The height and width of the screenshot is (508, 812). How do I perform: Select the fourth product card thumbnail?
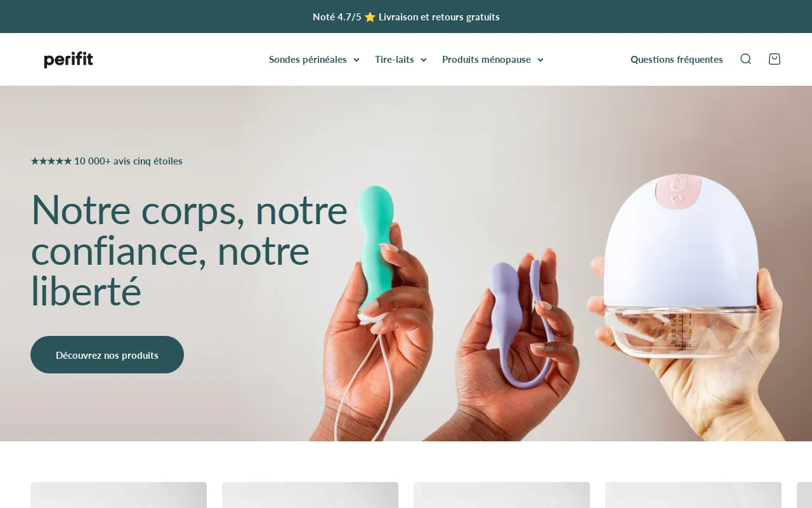693,495
